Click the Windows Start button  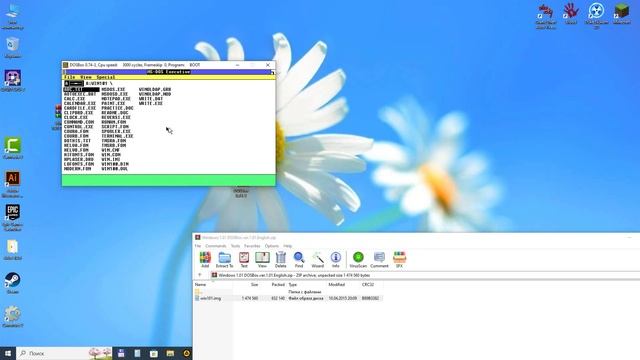[x=8, y=353]
